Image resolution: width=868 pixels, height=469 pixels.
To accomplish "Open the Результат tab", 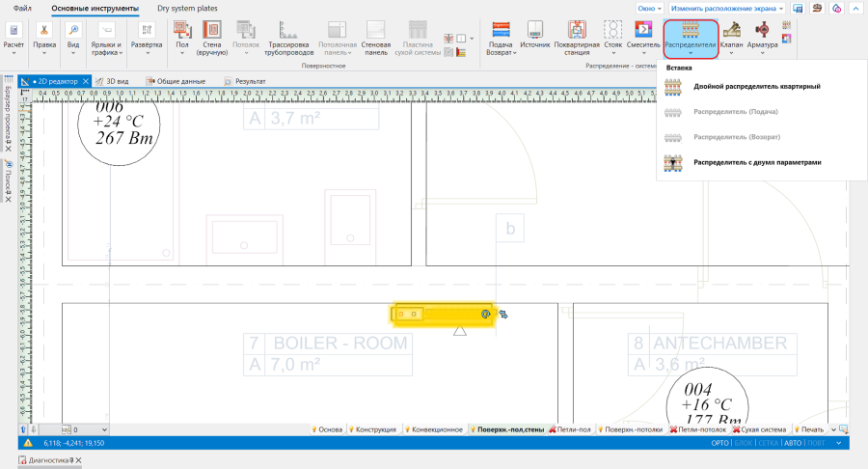I will (245, 81).
